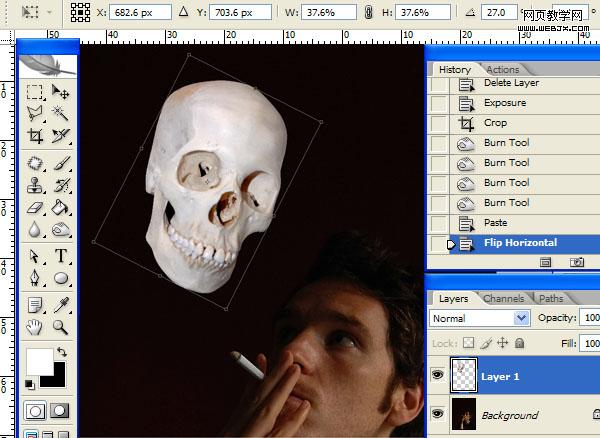The height and width of the screenshot is (438, 600).
Task: Click the W width percentage field
Action: 329,13
